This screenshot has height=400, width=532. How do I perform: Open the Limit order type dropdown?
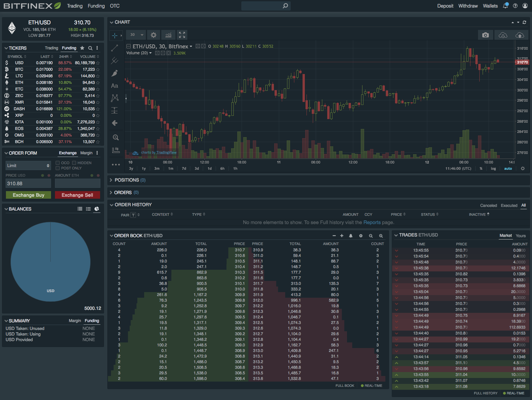pyautogui.click(x=28, y=165)
